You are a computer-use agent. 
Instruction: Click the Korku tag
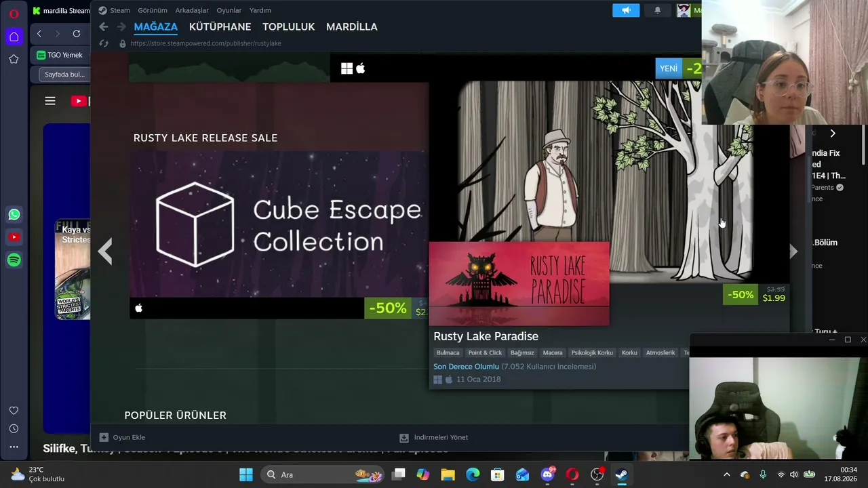point(629,352)
